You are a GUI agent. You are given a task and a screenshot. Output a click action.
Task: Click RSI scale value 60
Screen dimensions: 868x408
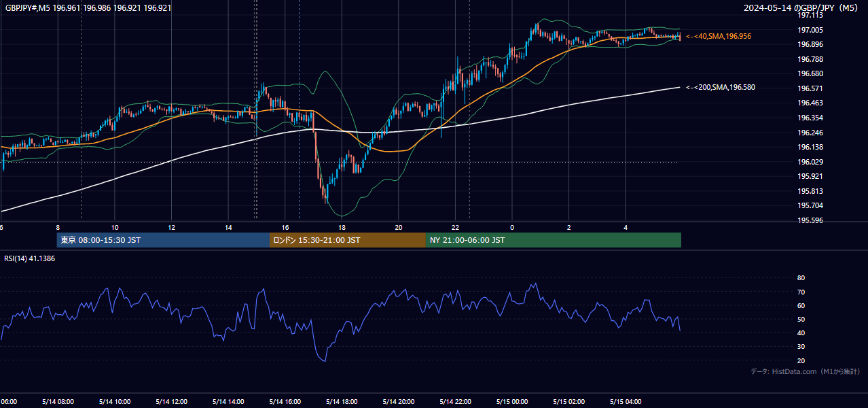click(x=801, y=305)
